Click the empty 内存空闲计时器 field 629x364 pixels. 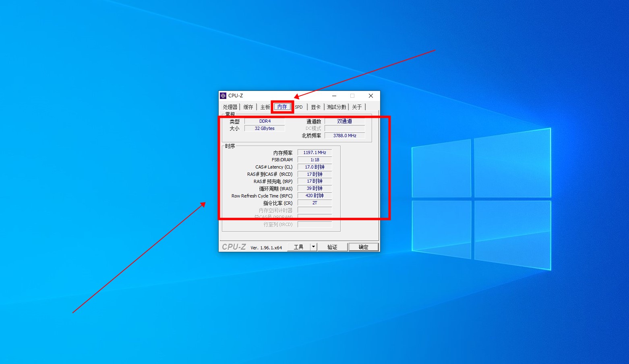pos(314,210)
